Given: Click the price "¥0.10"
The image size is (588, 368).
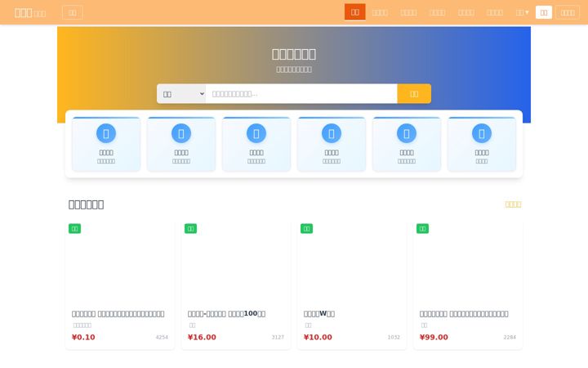Looking at the screenshot, I should (x=83, y=337).
